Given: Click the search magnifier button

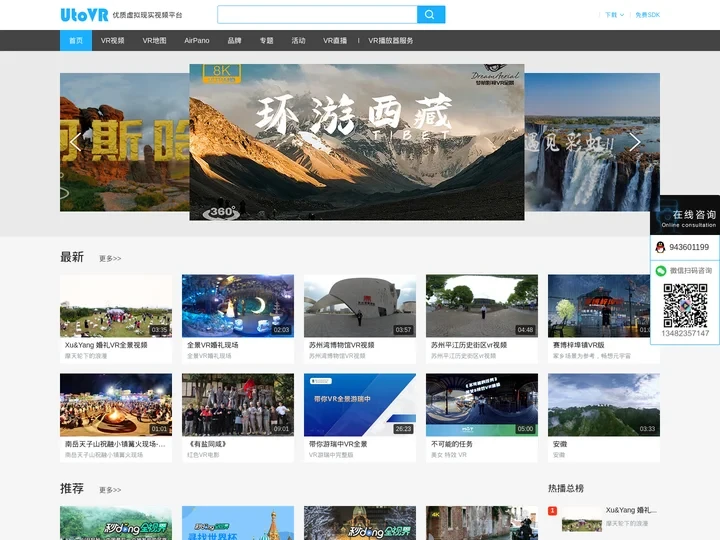Looking at the screenshot, I should coord(431,15).
